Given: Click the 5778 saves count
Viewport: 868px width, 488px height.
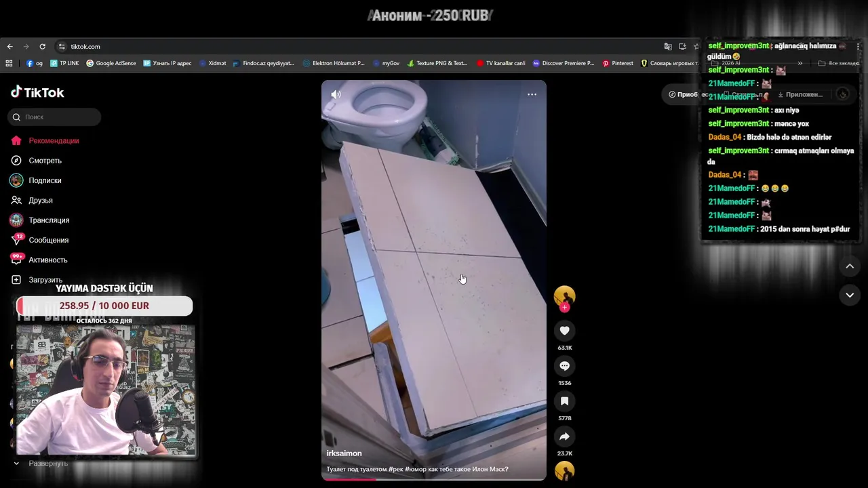Looking at the screenshot, I should tap(565, 418).
